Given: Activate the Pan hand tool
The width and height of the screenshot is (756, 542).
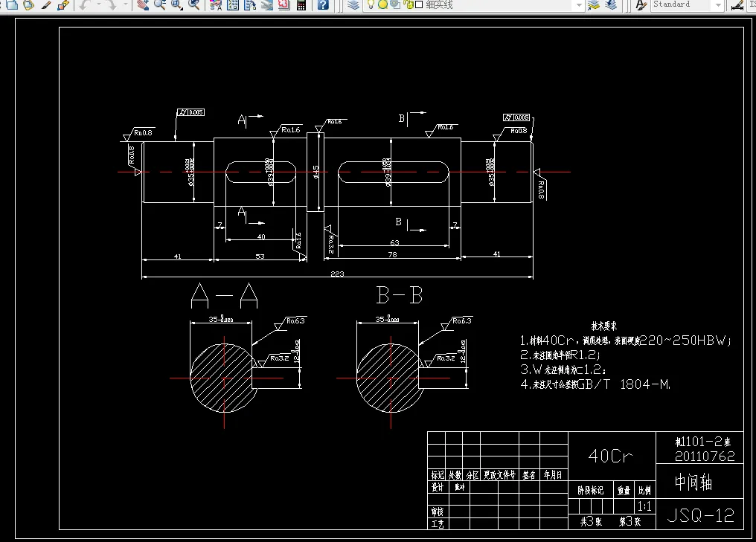Looking at the screenshot, I should [x=142, y=4].
